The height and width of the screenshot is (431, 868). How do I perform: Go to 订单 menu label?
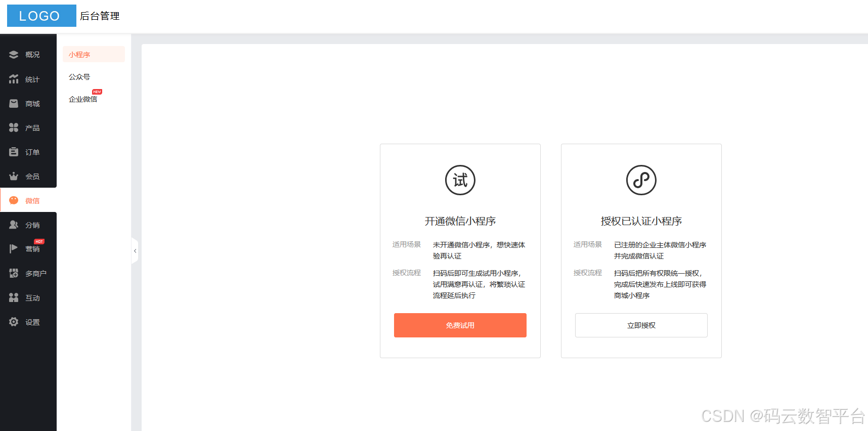click(32, 152)
